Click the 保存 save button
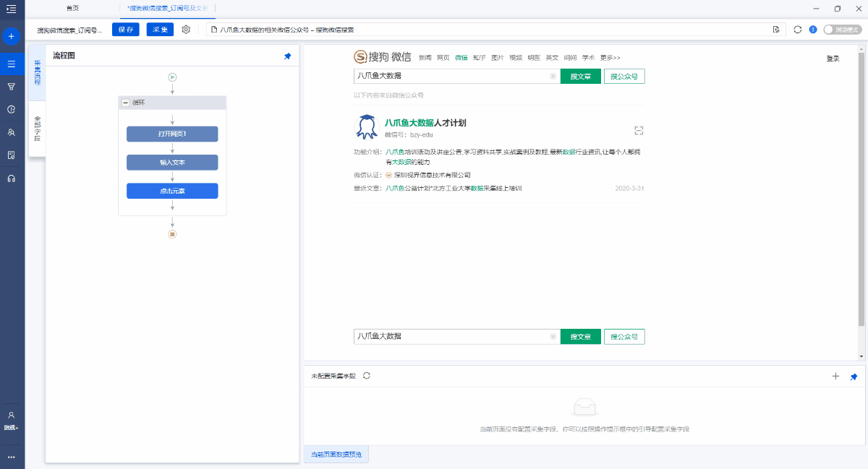This screenshot has width=868, height=469. tap(126, 30)
